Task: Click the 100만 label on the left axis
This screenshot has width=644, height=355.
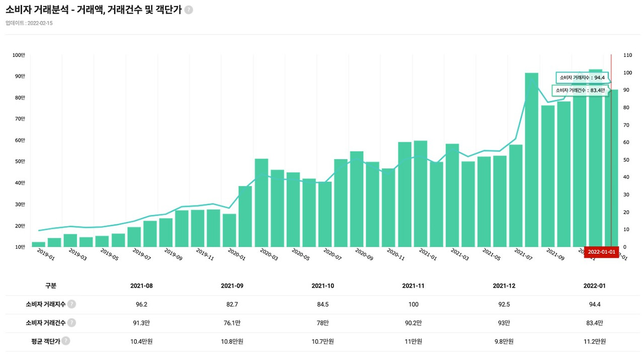Action: pos(19,55)
